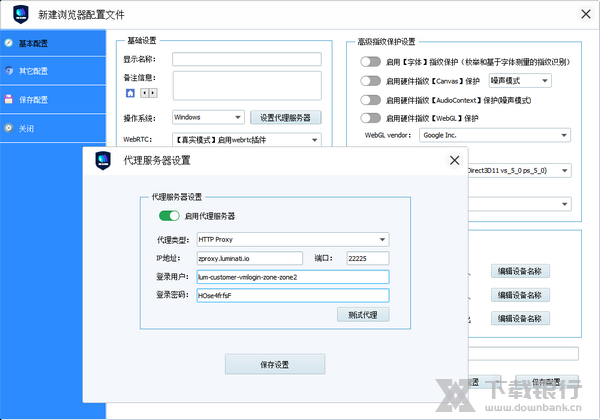This screenshot has height=420, width=600.
Task: Click the login user field
Action: coord(293,277)
